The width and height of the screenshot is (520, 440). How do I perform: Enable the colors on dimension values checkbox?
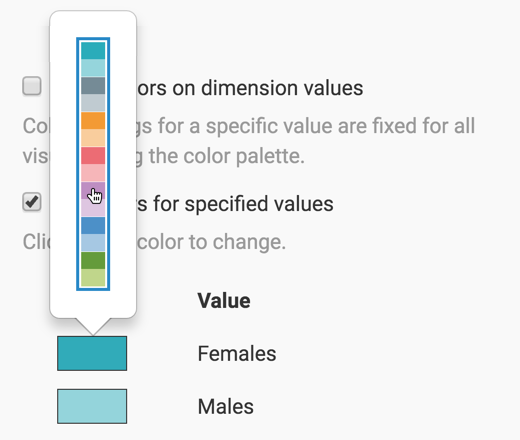pyautogui.click(x=32, y=86)
